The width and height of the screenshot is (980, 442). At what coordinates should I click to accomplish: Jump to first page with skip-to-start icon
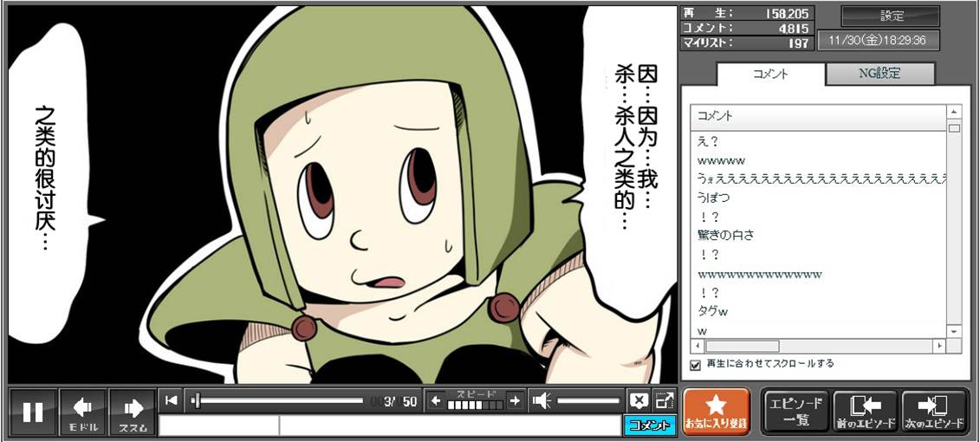(x=172, y=400)
